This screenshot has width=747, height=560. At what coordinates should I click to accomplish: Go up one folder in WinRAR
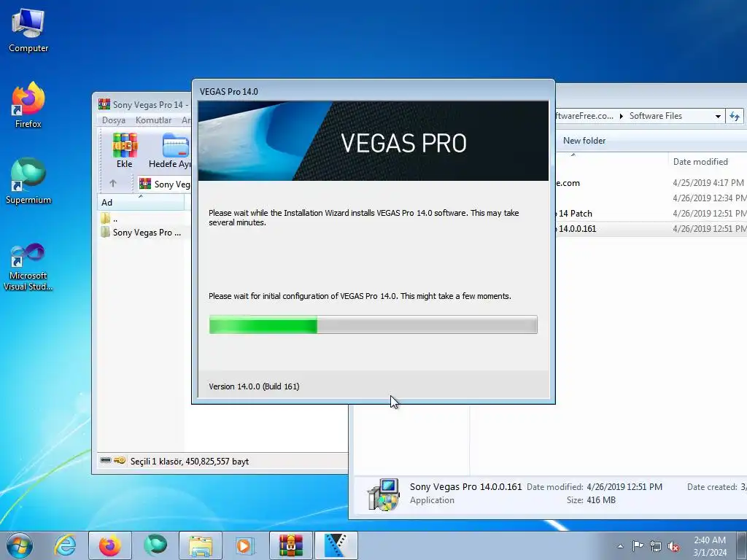point(113,183)
